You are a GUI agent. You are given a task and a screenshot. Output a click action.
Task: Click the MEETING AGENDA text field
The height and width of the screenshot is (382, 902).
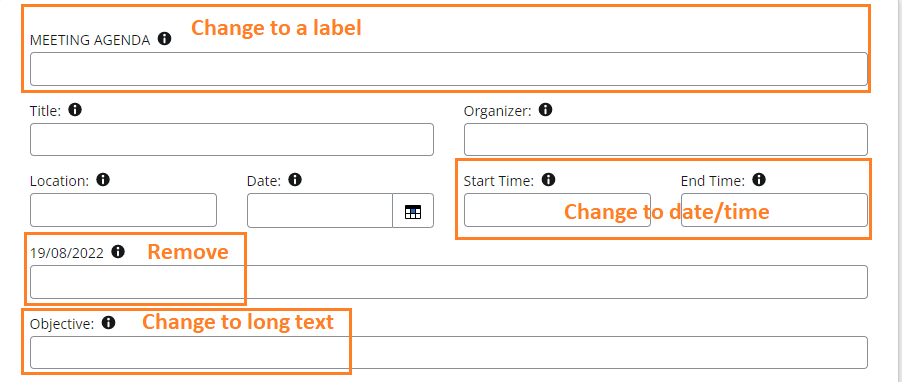pyautogui.click(x=449, y=69)
